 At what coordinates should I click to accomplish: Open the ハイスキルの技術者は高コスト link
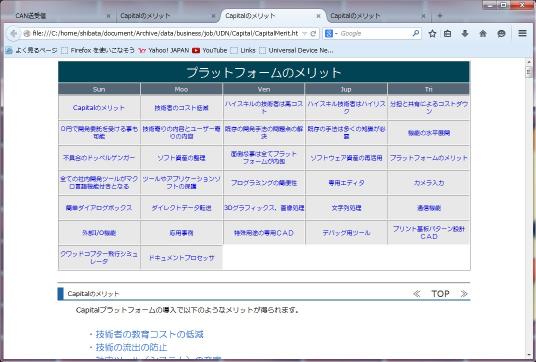point(264,107)
